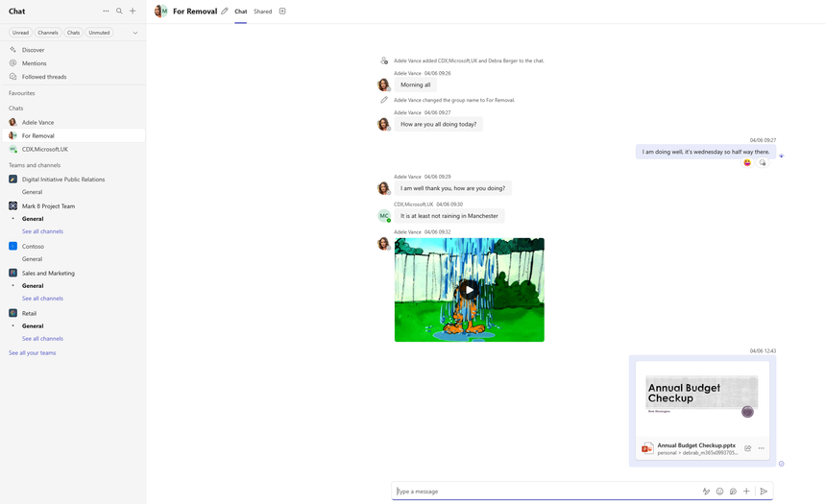The height and width of the screenshot is (504, 825).
Task: Click the 'I am doing well, it's wednesday' message
Action: point(706,152)
